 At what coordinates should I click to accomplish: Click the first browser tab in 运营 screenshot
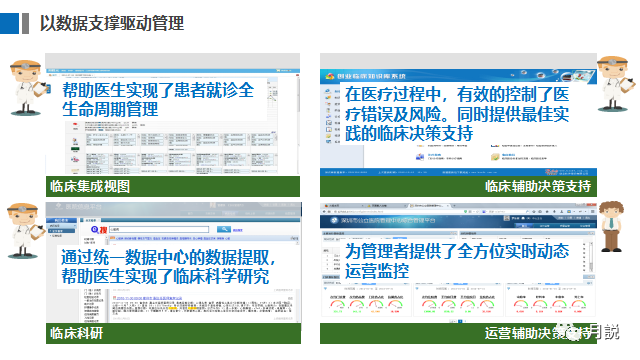(344, 205)
